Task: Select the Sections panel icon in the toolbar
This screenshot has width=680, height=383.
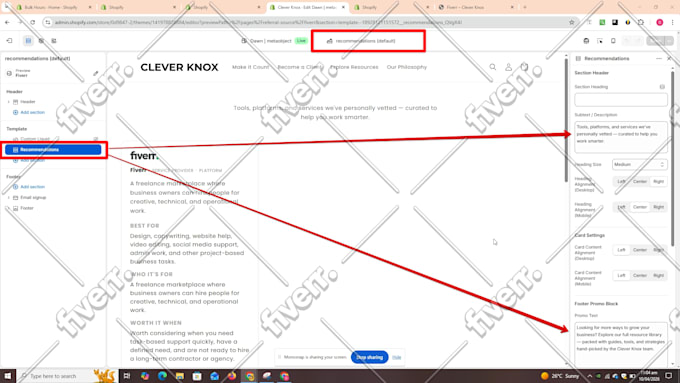Action: click(x=28, y=41)
